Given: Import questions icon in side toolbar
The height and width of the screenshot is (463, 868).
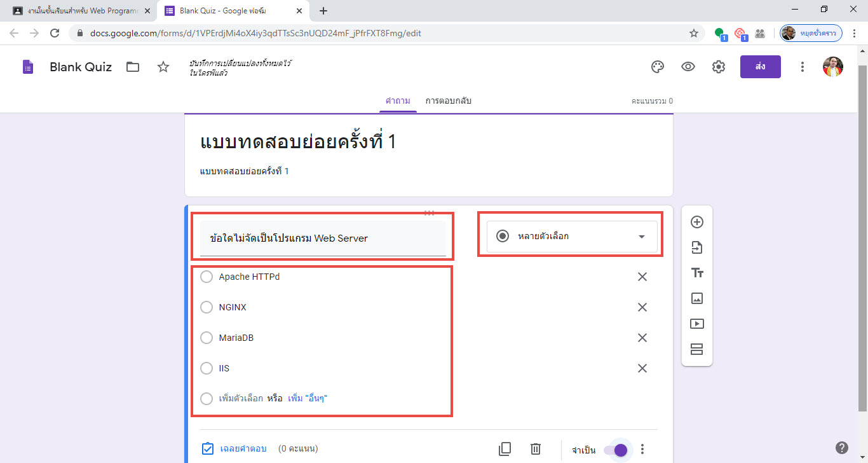Looking at the screenshot, I should [697, 247].
